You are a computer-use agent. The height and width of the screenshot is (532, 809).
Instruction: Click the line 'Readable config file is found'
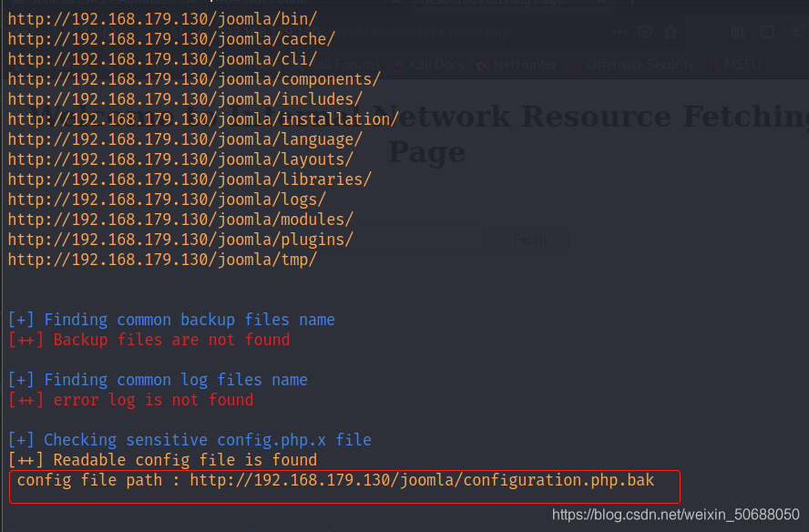click(162, 461)
